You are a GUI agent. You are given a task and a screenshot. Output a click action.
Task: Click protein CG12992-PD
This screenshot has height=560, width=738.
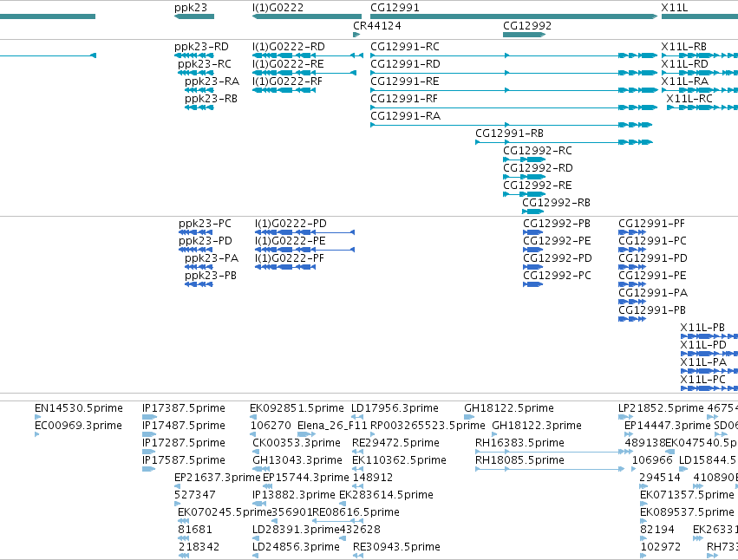(558, 258)
